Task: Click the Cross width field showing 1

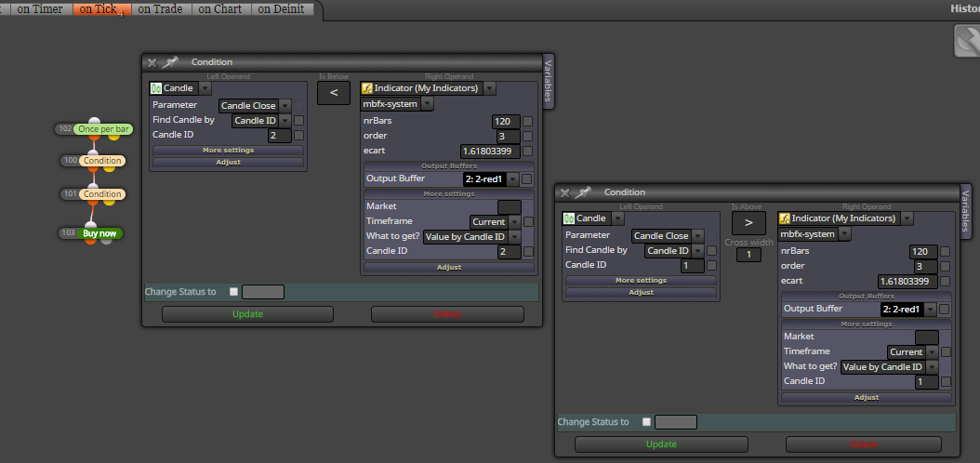Action: tap(748, 255)
